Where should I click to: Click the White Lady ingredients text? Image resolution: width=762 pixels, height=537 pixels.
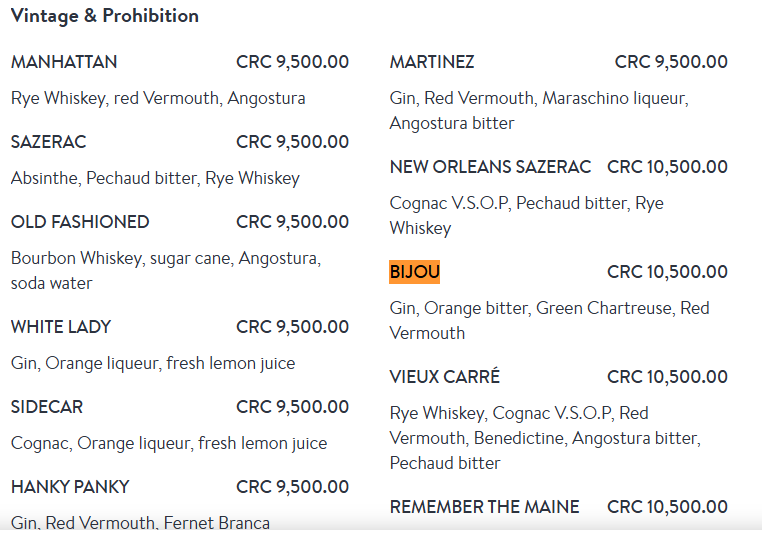[x=153, y=363]
